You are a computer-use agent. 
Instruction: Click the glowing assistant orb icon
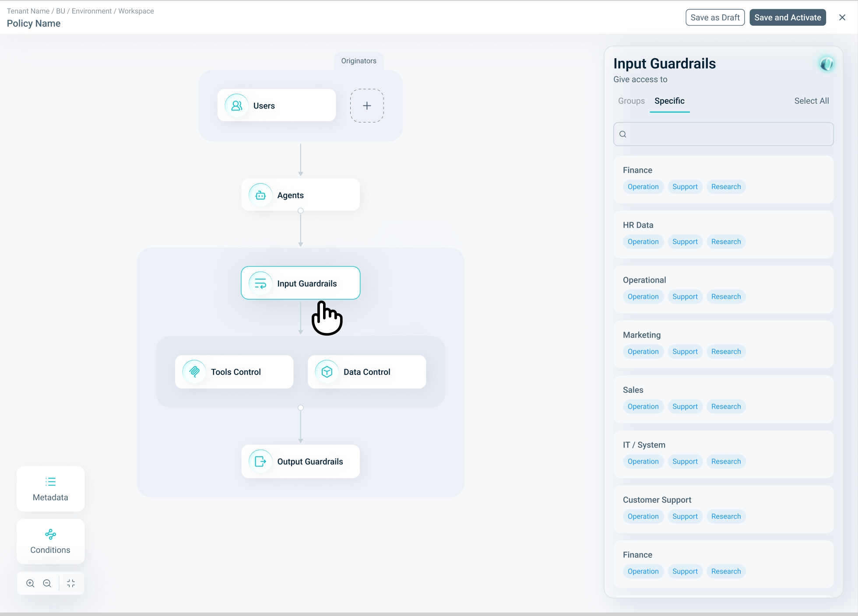(826, 64)
